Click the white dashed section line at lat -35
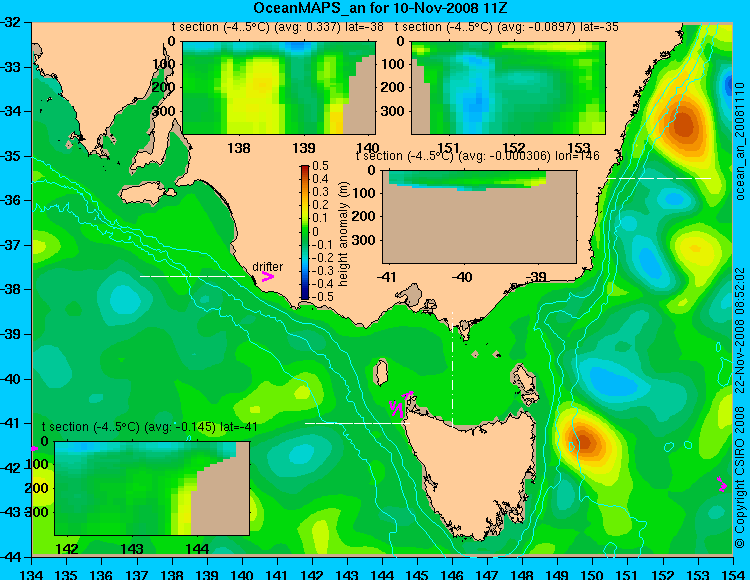The width and height of the screenshot is (750, 580). (x=659, y=178)
